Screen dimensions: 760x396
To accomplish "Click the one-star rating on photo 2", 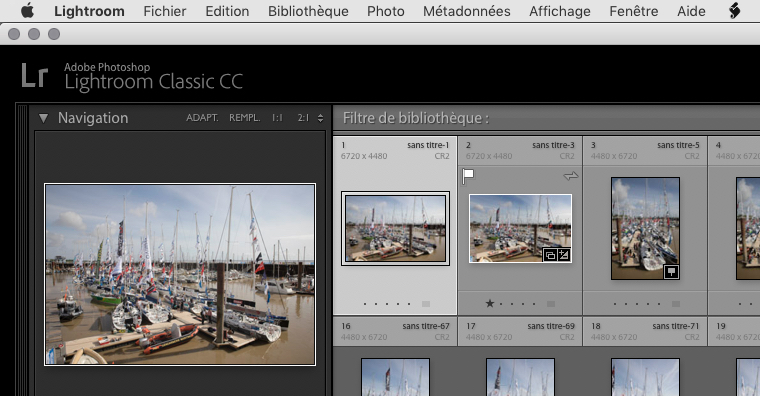I will (x=490, y=303).
